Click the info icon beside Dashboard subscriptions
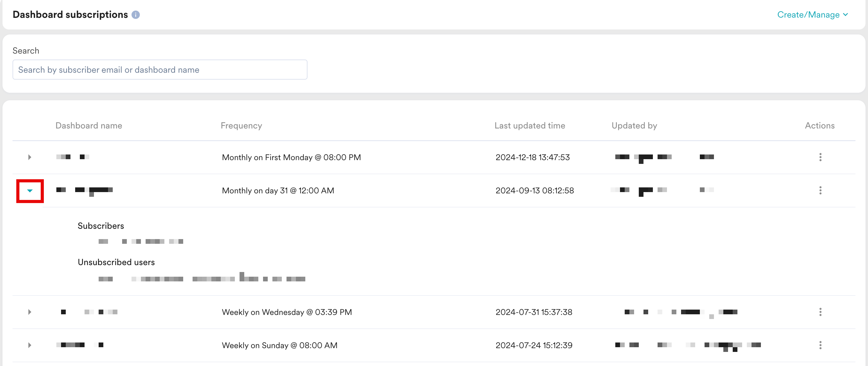 (136, 15)
